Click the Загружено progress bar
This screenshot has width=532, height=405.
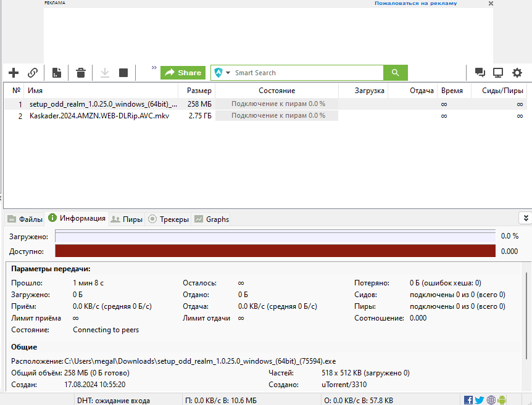[x=275, y=236]
